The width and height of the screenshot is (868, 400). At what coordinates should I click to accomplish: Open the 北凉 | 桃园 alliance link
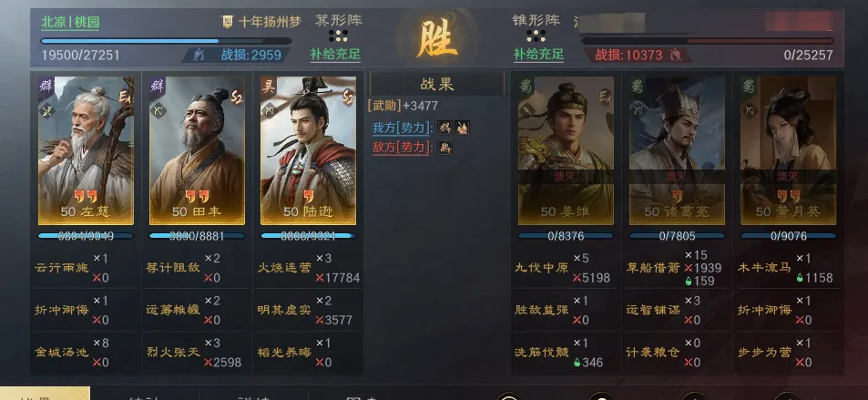(70, 23)
